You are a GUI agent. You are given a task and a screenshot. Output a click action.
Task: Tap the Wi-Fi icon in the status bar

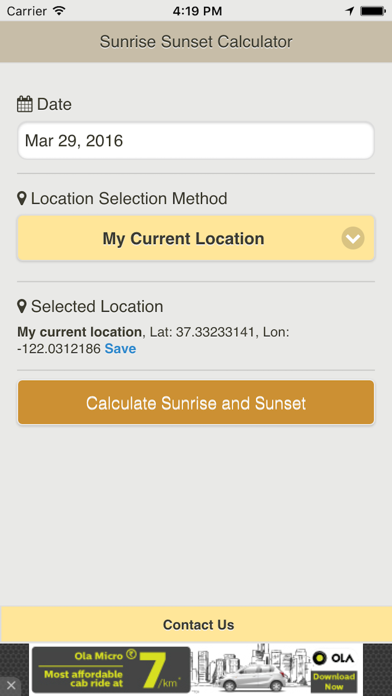coord(59,11)
